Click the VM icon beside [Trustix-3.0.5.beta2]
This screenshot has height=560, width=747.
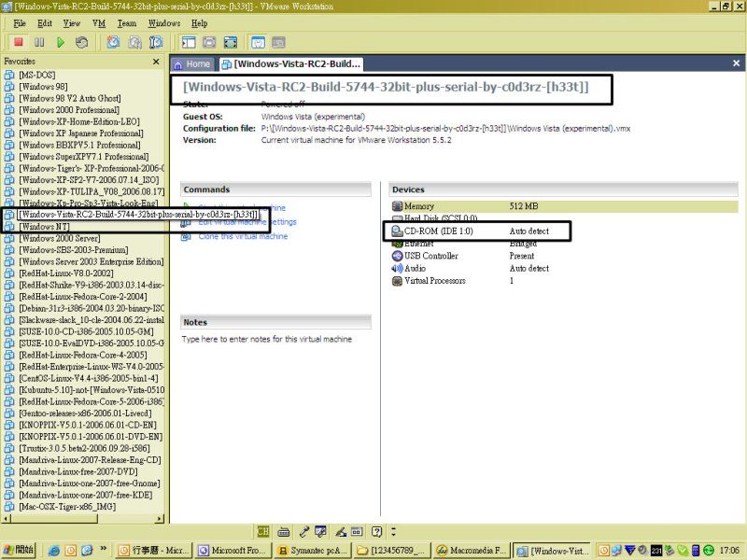coord(9,448)
